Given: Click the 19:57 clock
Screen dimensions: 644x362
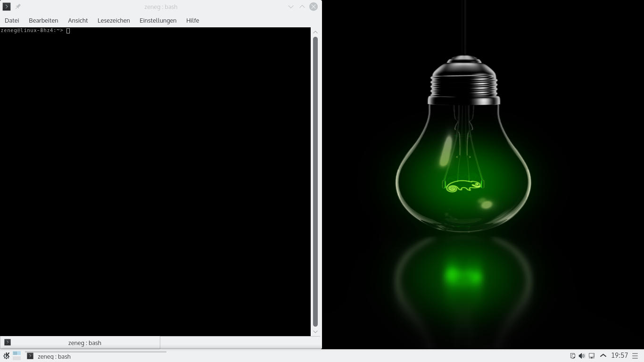Looking at the screenshot, I should coord(619,356).
